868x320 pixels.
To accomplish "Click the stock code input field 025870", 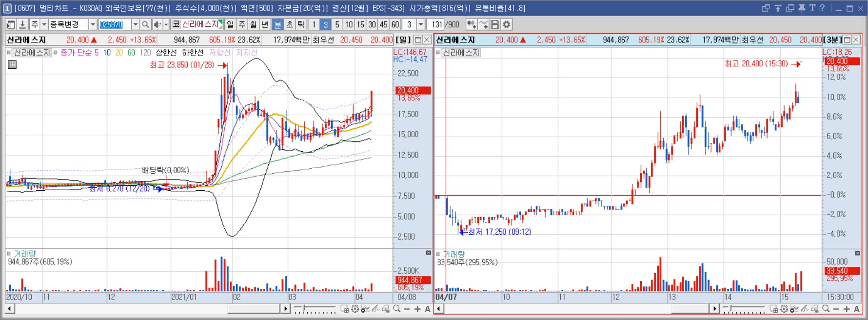I will (115, 24).
